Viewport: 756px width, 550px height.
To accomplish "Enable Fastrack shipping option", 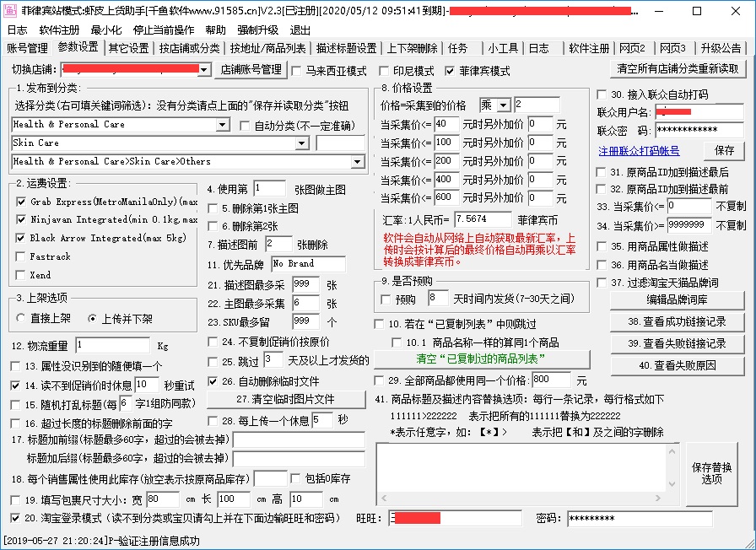I will tap(21, 256).
